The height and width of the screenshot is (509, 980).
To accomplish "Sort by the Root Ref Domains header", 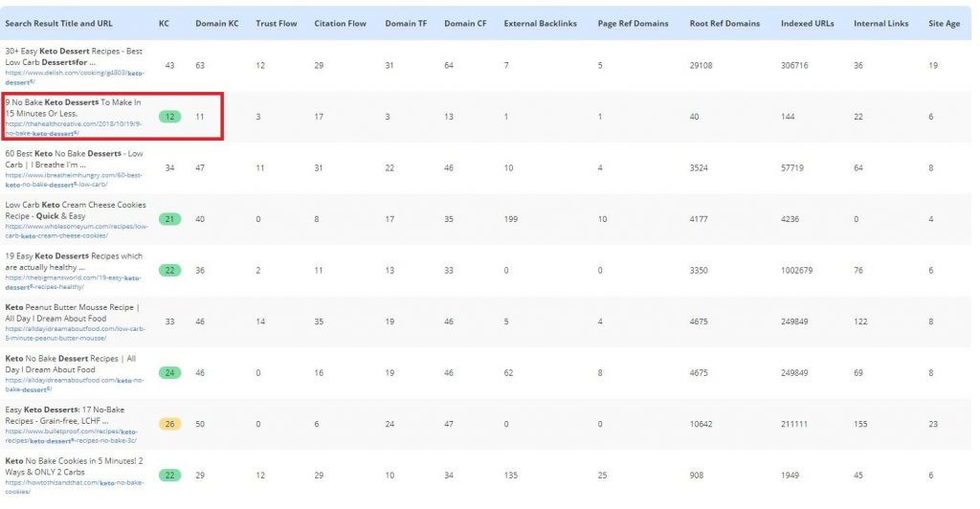I will pyautogui.click(x=724, y=23).
